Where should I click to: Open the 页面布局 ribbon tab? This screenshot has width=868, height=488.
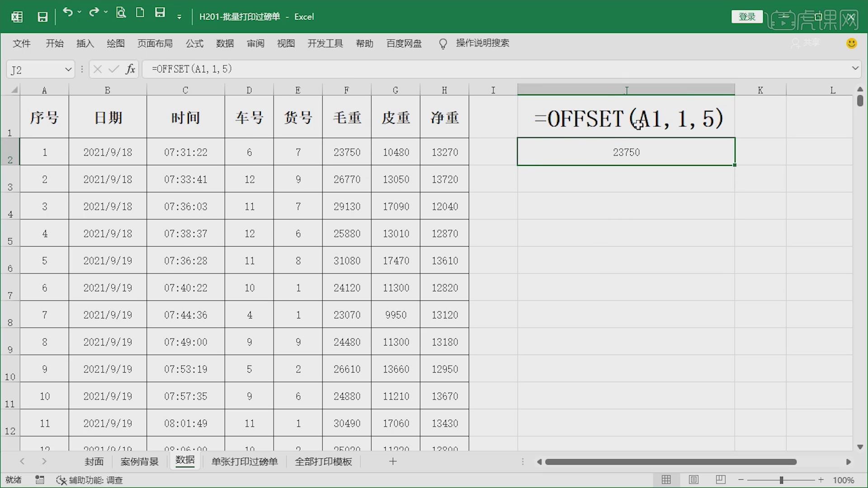point(155,43)
